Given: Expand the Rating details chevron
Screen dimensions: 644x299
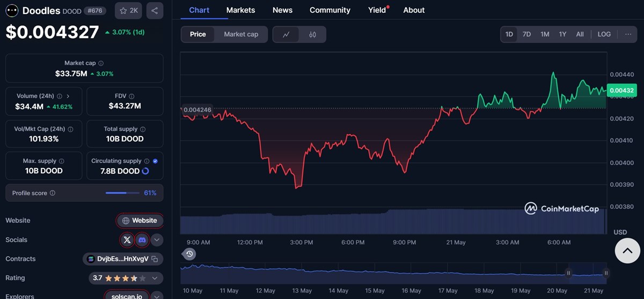Looking at the screenshot, I should [155, 278].
